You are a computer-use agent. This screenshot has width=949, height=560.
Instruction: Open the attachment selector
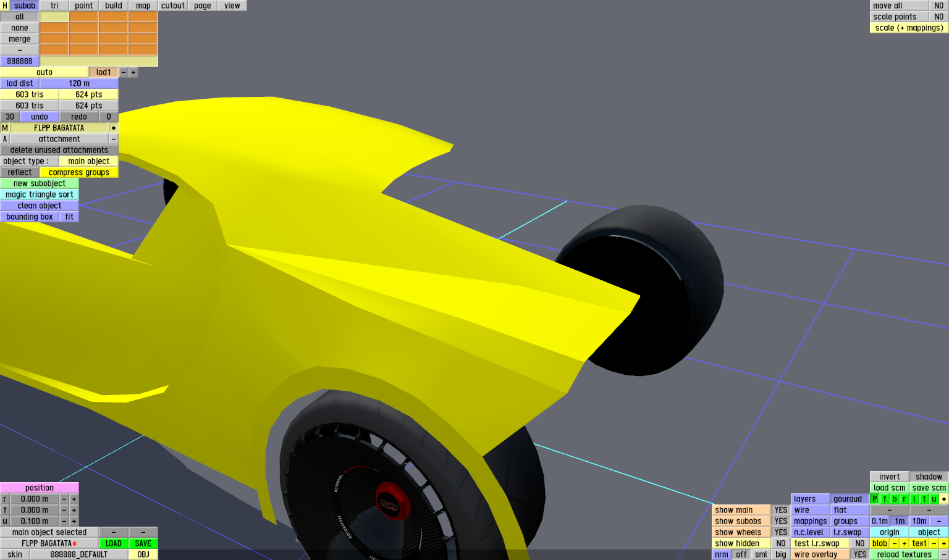pos(59,139)
